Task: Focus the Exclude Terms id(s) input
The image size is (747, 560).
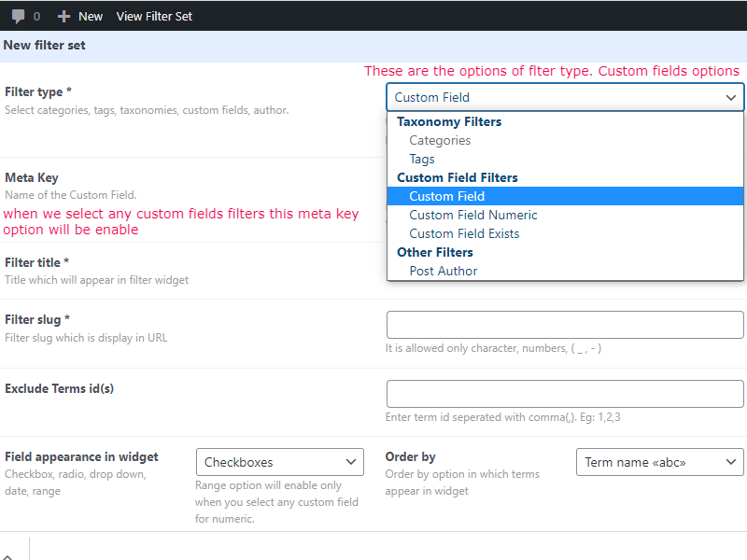Action: [x=565, y=394]
